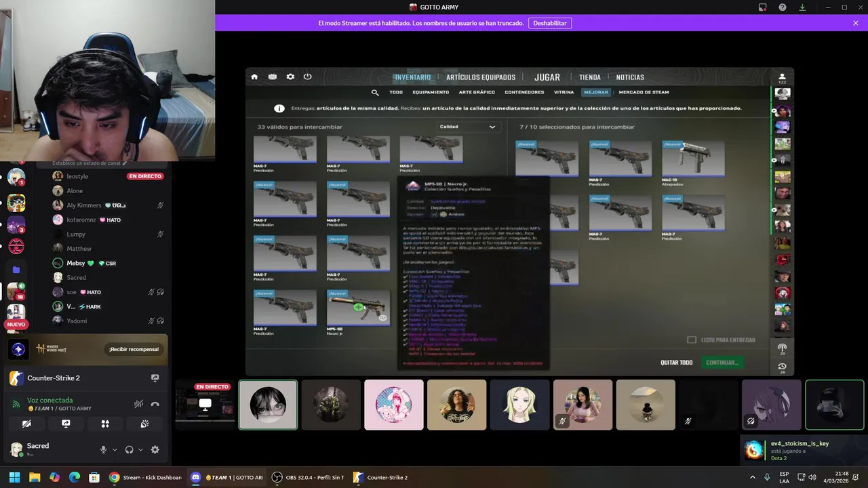The height and width of the screenshot is (488, 868).
Task: Click Yadomi in voice channel list
Action: click(x=77, y=321)
